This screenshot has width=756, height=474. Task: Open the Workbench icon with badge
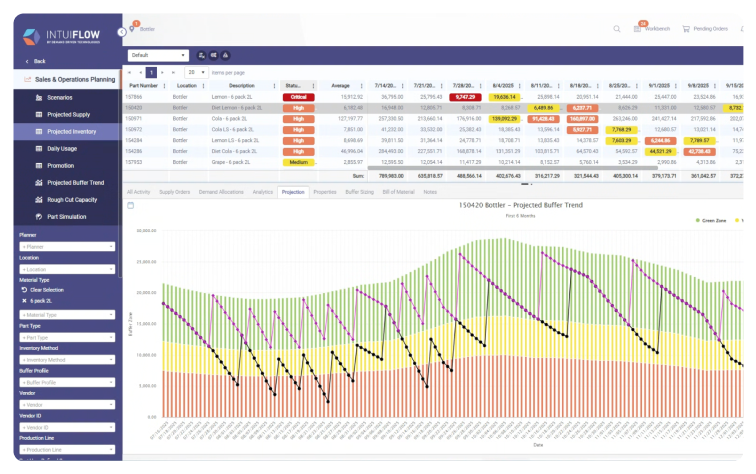coord(637,29)
